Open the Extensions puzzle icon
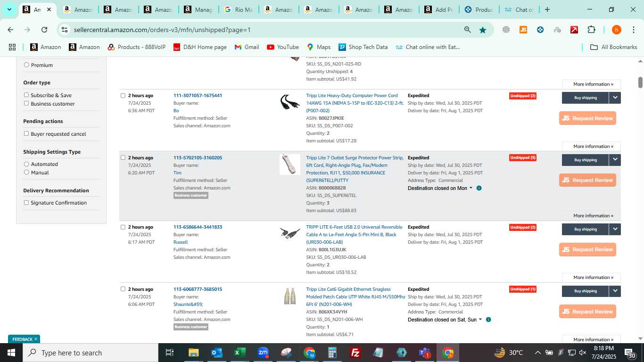 (591, 30)
